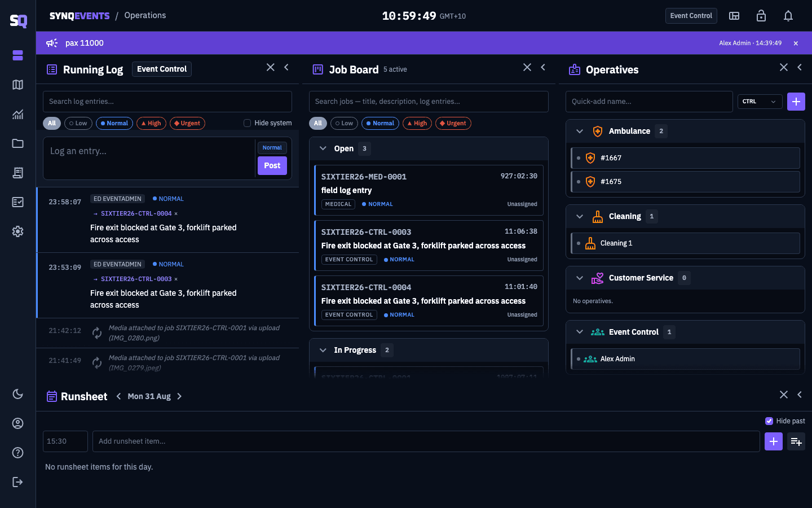This screenshot has width=812, height=508.
Task: Collapse the Event Control group
Action: click(x=580, y=332)
